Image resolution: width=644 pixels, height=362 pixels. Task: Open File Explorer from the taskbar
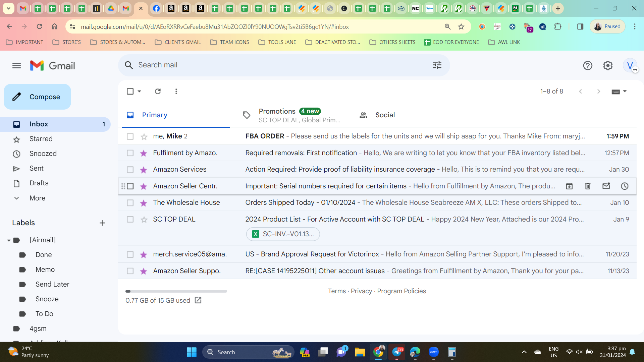pos(360,352)
